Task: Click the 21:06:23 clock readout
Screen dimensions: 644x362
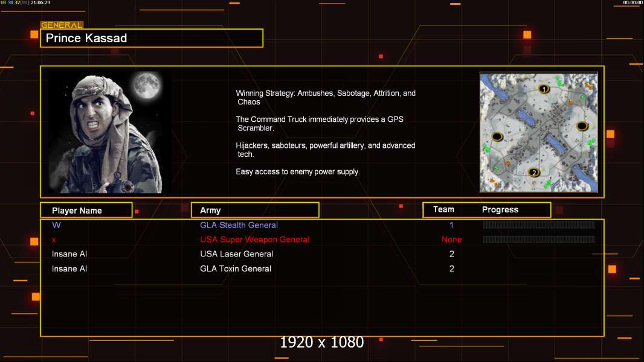Action: tap(40, 2)
